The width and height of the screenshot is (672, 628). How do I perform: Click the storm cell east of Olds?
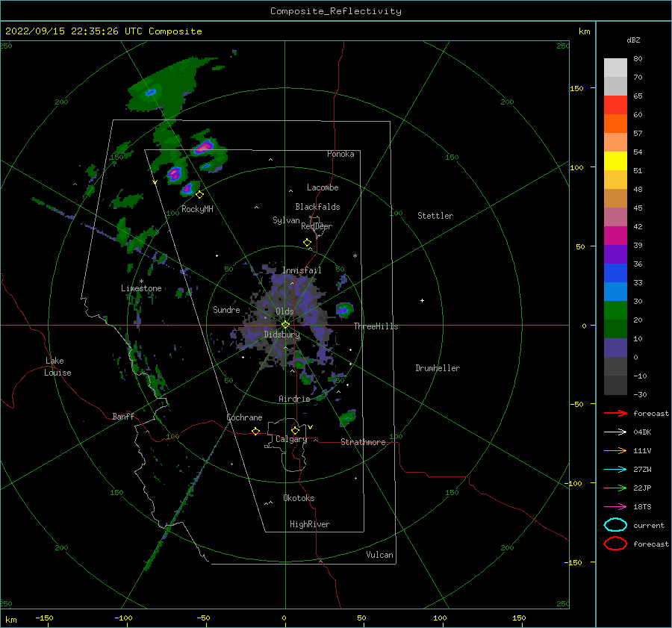coord(343,309)
